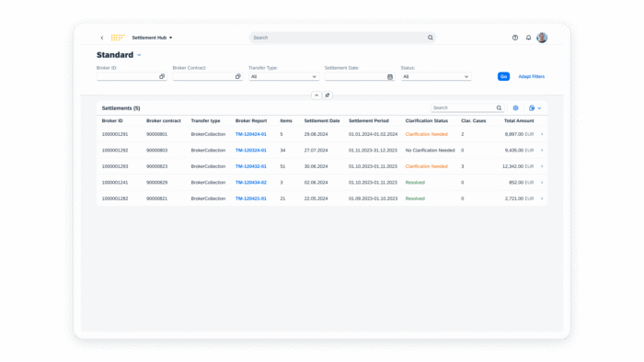Select total amount 12,342.00 EUR

tap(518, 166)
